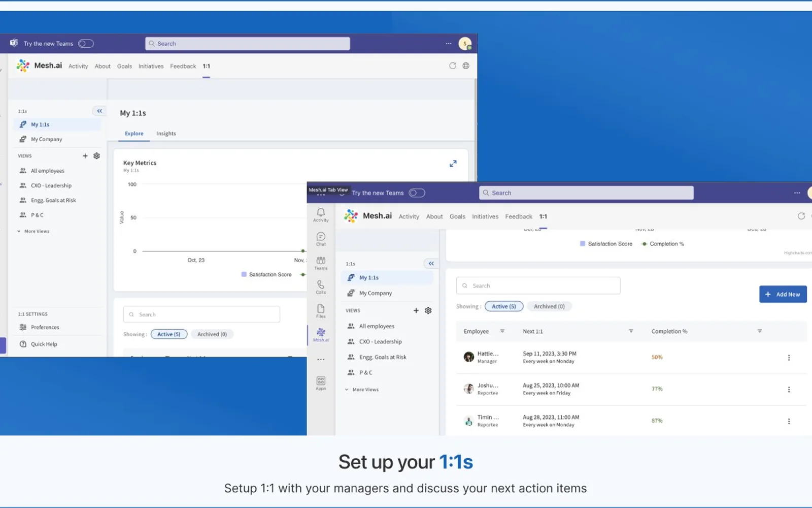Select Active (5) filter in front window
This screenshot has width=812, height=508.
pyautogui.click(x=503, y=306)
